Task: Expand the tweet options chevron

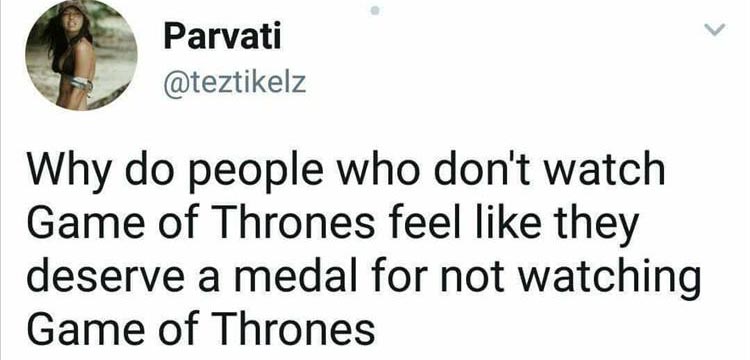Action: (x=716, y=30)
